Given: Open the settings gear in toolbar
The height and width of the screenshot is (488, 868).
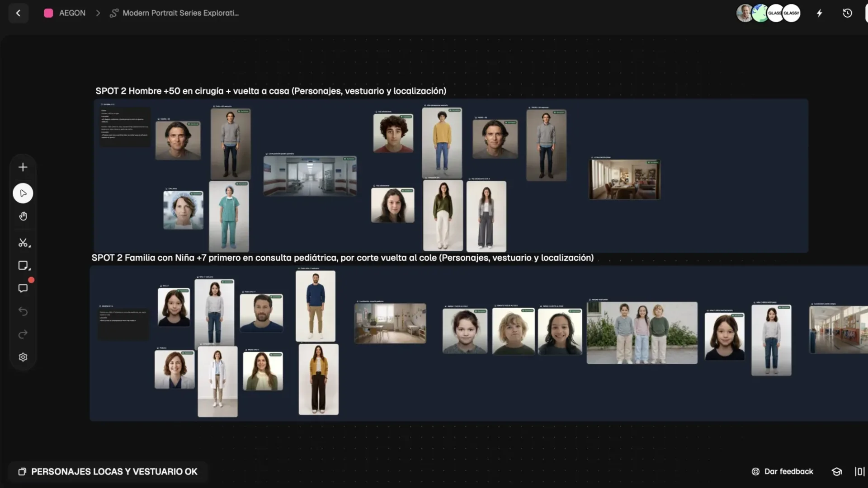Looking at the screenshot, I should (23, 357).
